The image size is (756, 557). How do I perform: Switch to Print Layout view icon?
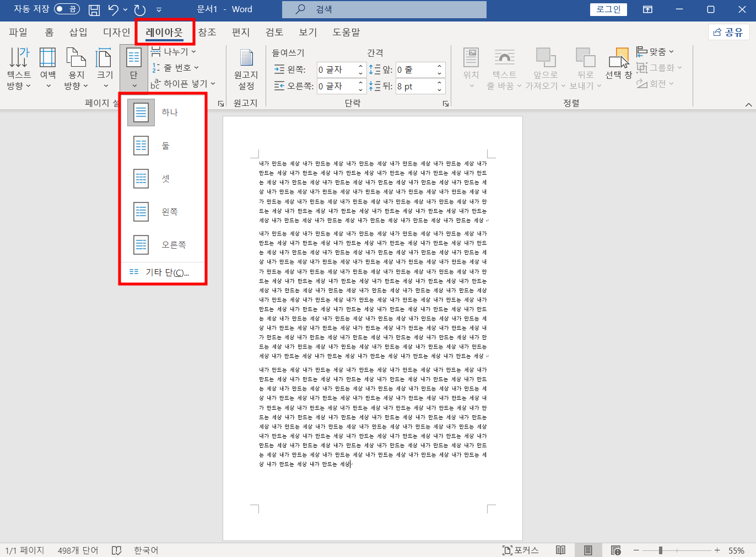[588, 550]
